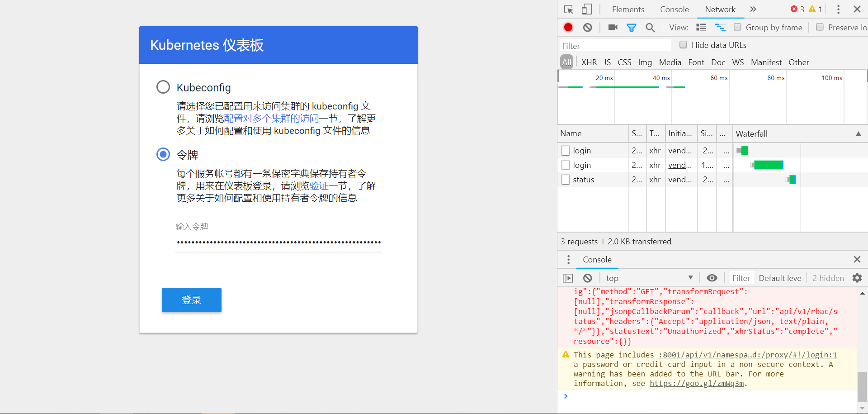Stop recording network log

tap(568, 28)
